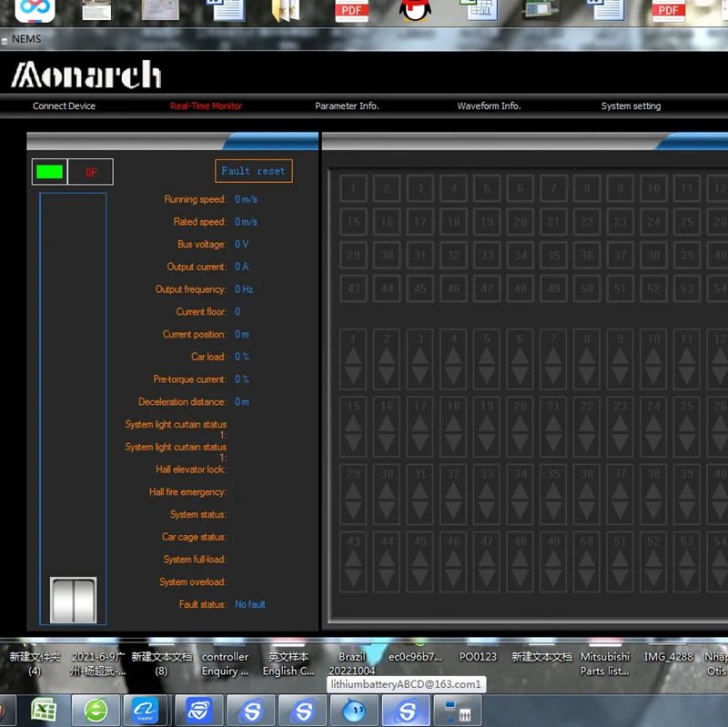Click the network device taskbar icon
728x727 pixels.
458,711
